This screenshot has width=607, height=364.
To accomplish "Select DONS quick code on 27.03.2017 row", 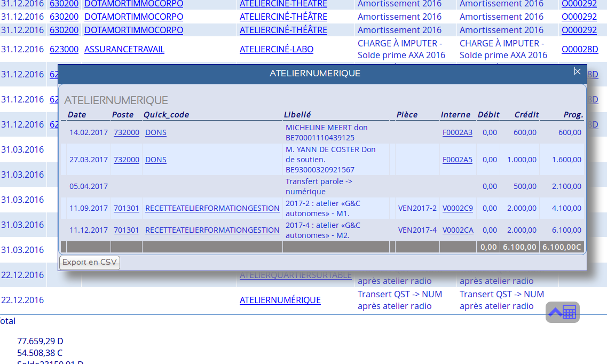I will tap(155, 160).
